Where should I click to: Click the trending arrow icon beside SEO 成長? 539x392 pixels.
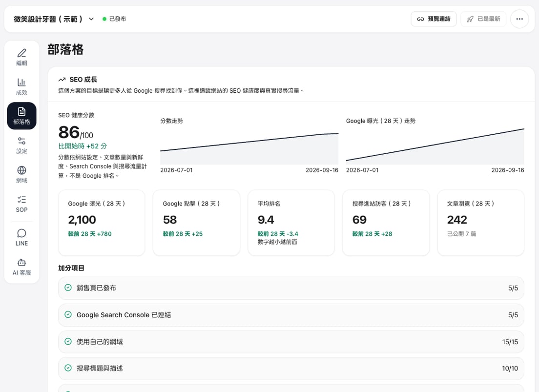tap(62, 80)
